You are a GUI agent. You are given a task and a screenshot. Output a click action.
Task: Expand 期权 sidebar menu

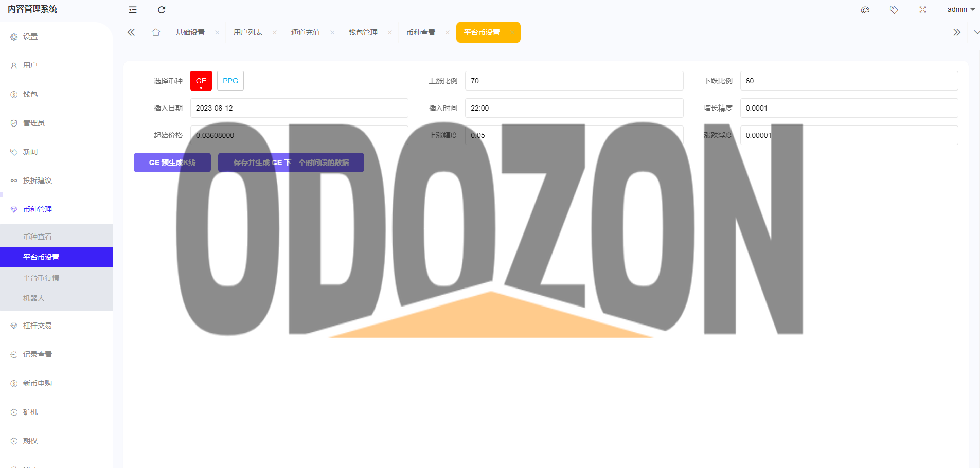pyautogui.click(x=57, y=441)
